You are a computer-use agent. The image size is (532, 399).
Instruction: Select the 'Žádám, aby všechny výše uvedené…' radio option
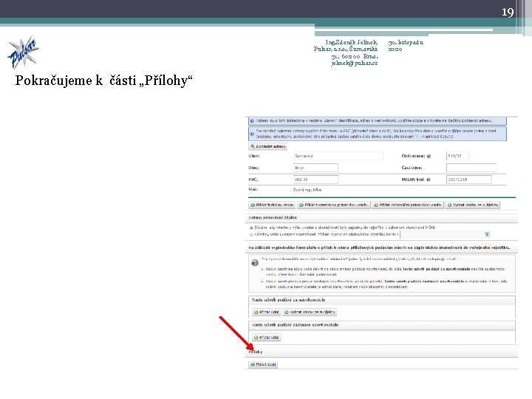(251, 228)
